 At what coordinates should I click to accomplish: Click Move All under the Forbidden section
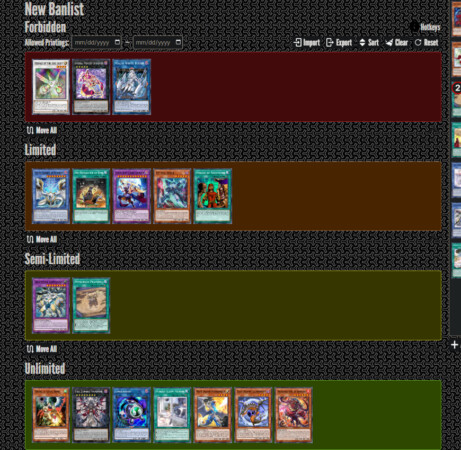42,130
